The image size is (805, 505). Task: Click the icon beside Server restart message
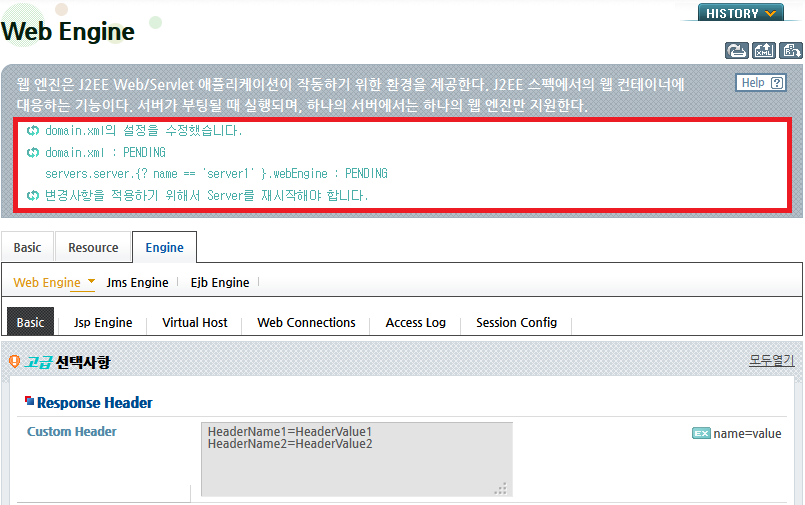click(33, 195)
